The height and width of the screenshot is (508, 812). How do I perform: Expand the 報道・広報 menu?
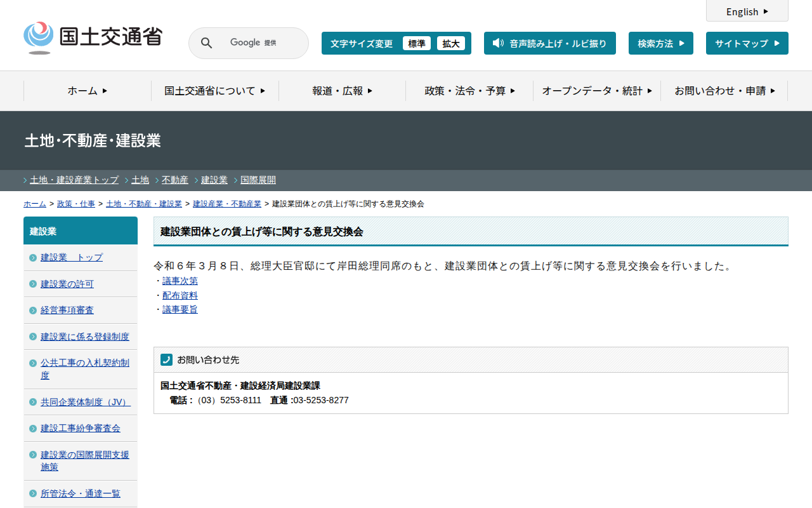[342, 91]
